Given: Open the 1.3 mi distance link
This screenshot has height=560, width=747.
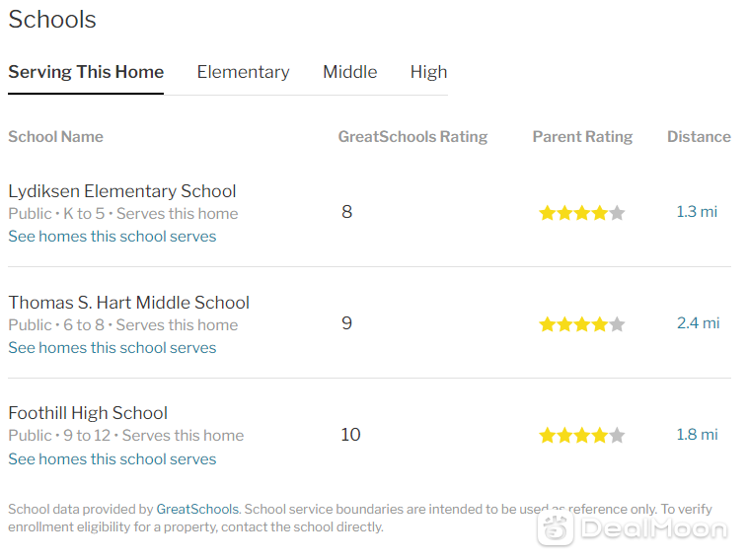Looking at the screenshot, I should 697,212.
